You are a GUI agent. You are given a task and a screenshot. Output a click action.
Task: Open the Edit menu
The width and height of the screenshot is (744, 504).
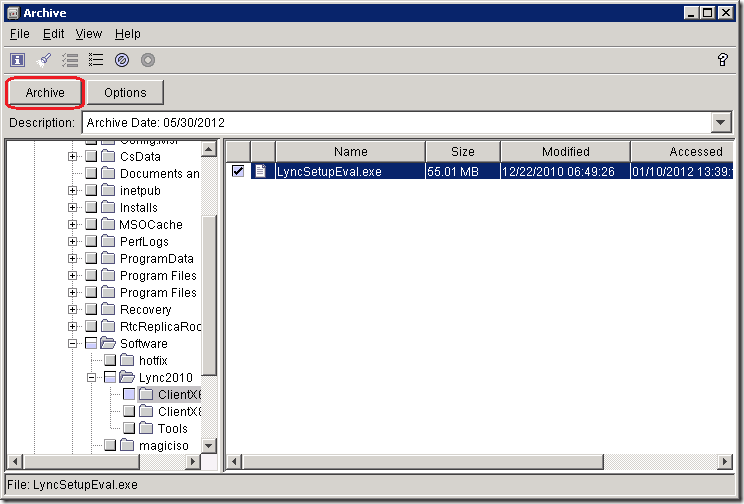[x=53, y=34]
